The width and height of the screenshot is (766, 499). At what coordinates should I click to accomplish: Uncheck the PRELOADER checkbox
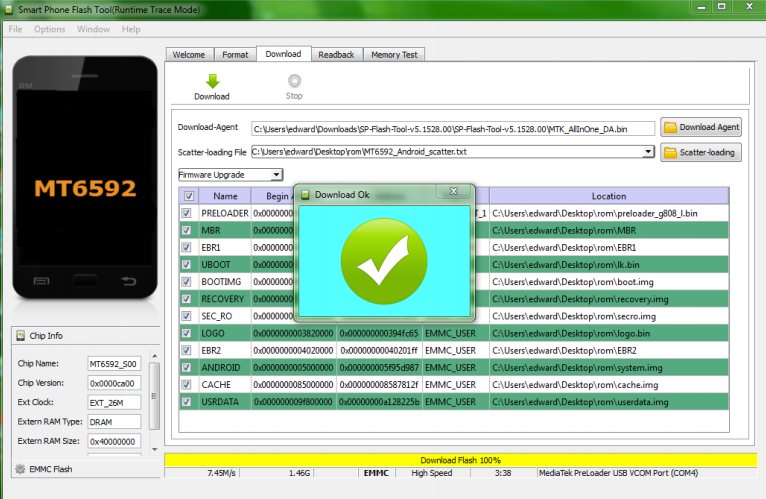(x=186, y=213)
